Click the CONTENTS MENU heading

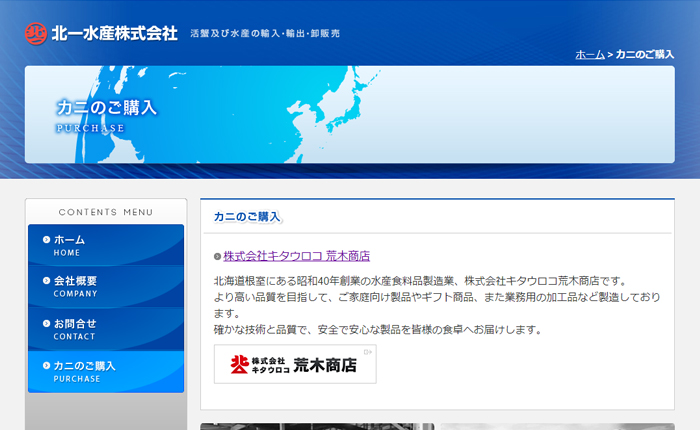point(106,212)
